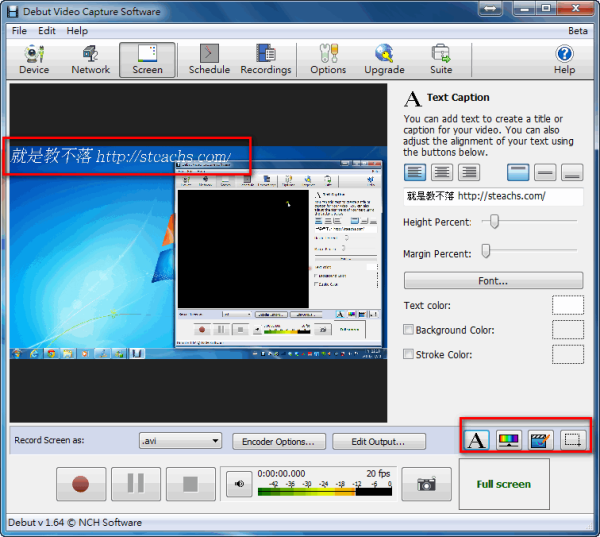This screenshot has width=600, height=537.
Task: Stop the recording
Action: pos(191,484)
